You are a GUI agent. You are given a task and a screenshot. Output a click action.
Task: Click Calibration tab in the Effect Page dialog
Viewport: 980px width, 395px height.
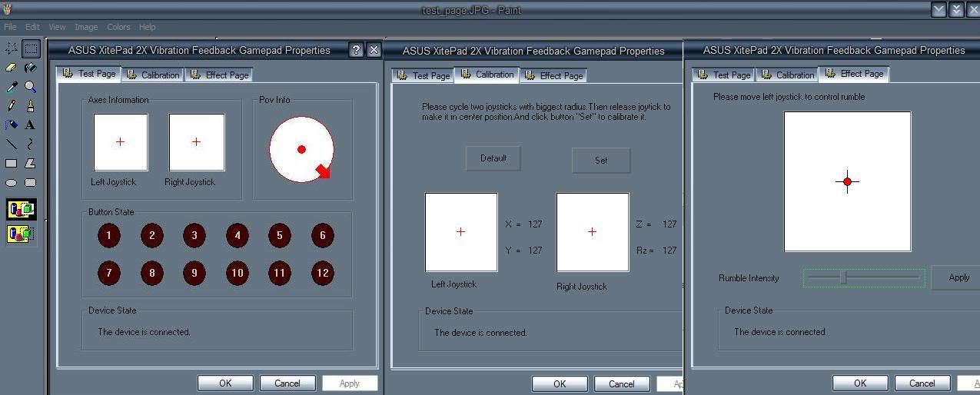(x=786, y=75)
